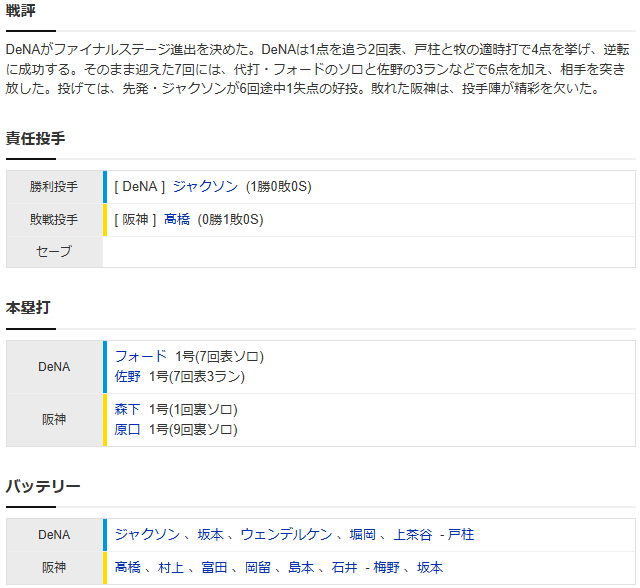The height and width of the screenshot is (588, 640).
Task: Select the text 1号(7回表3ラン)
Action: (x=197, y=376)
